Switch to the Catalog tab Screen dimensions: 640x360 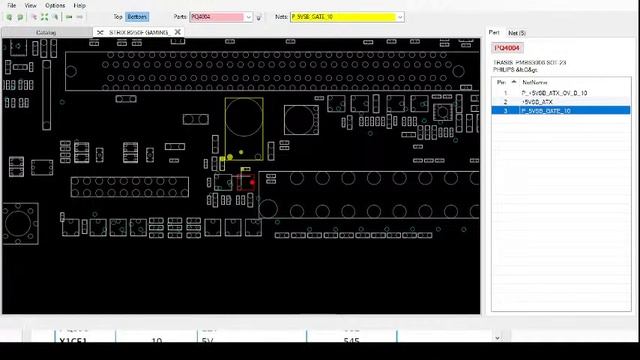[46, 32]
